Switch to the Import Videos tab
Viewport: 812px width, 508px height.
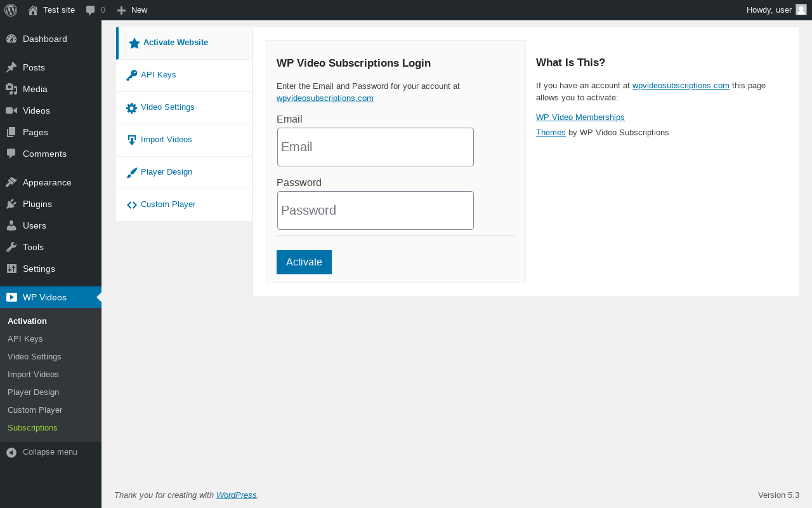click(x=184, y=140)
